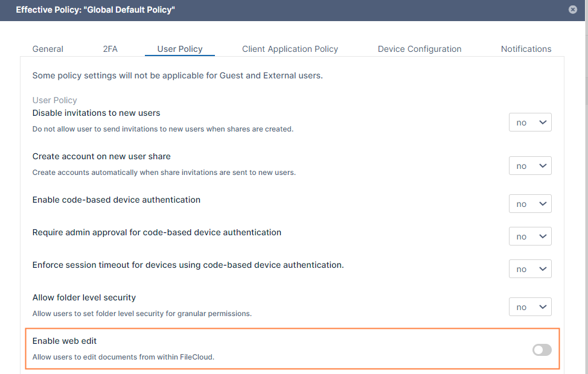Click the Enable web edit label text

(65, 341)
